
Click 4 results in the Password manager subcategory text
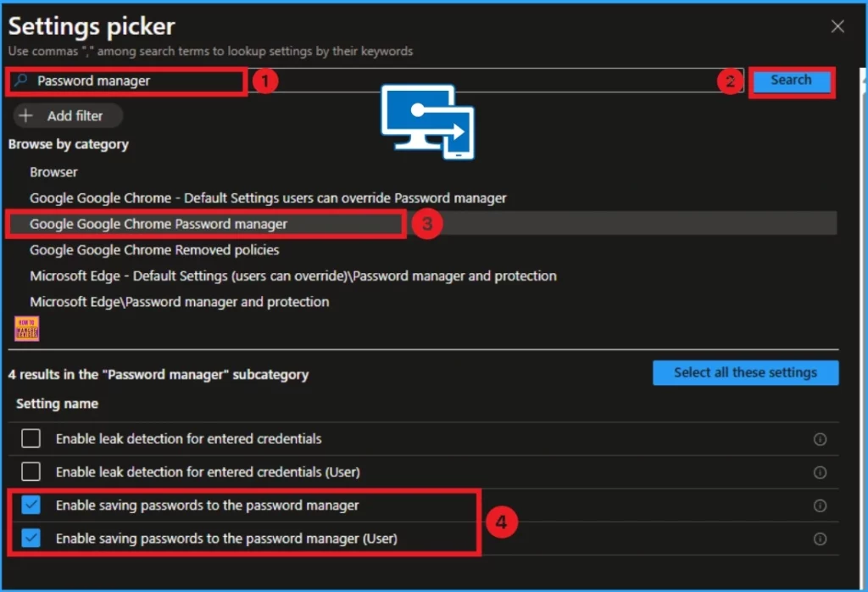pos(159,375)
